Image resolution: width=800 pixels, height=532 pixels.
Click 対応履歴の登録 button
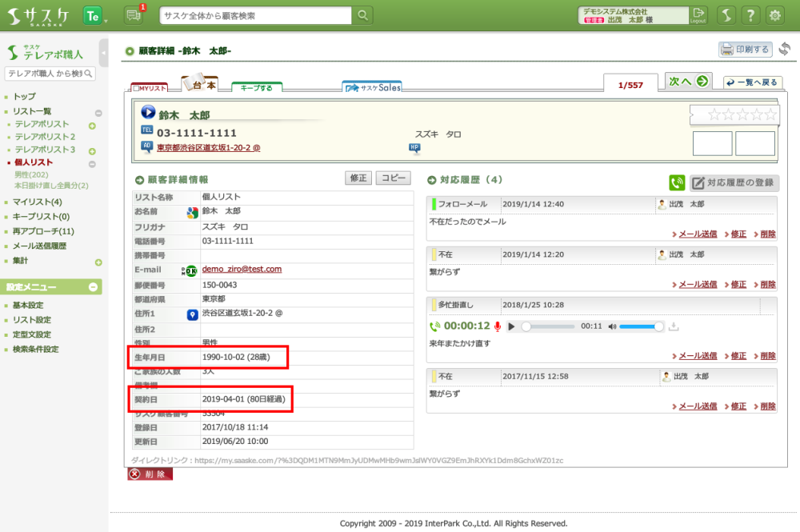(x=734, y=182)
